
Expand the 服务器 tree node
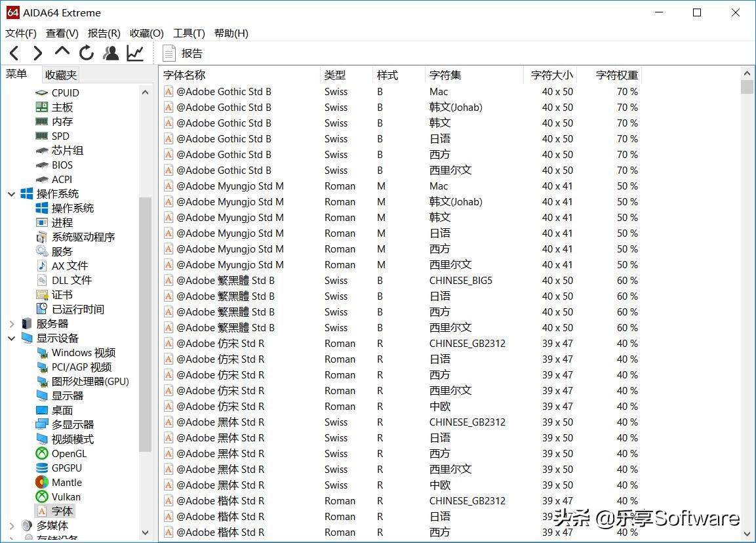pyautogui.click(x=11, y=324)
